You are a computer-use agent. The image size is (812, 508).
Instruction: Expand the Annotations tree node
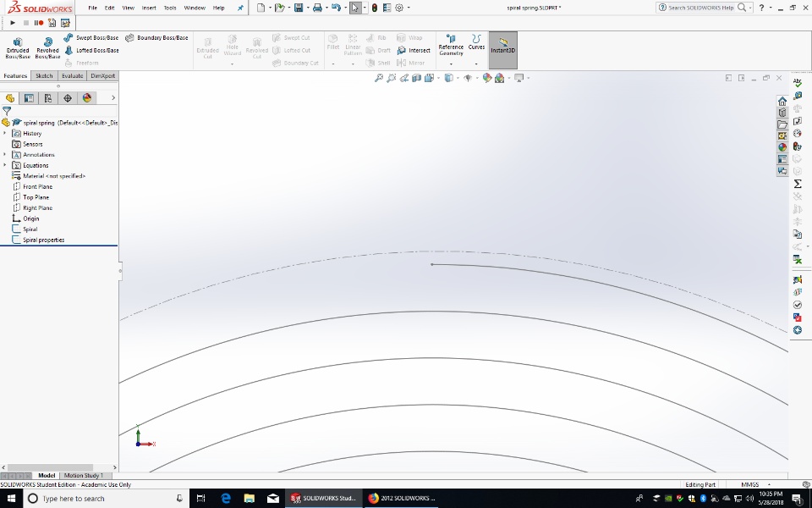(5, 154)
